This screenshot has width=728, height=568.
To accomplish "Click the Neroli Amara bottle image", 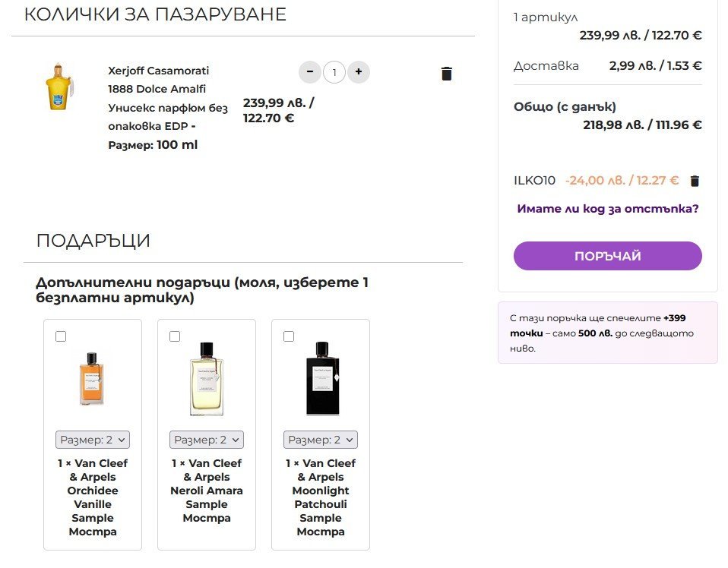I will [206, 379].
